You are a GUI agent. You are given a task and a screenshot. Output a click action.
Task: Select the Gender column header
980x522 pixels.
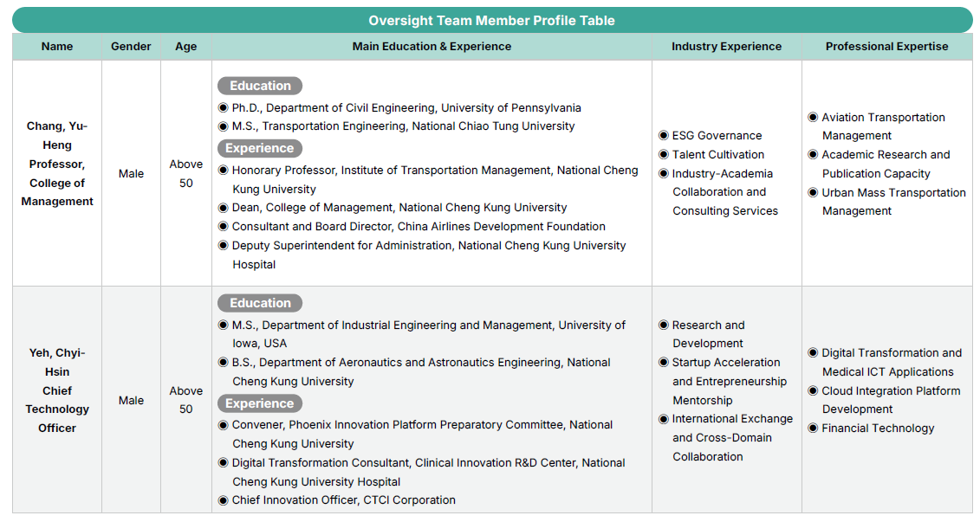coord(131,47)
